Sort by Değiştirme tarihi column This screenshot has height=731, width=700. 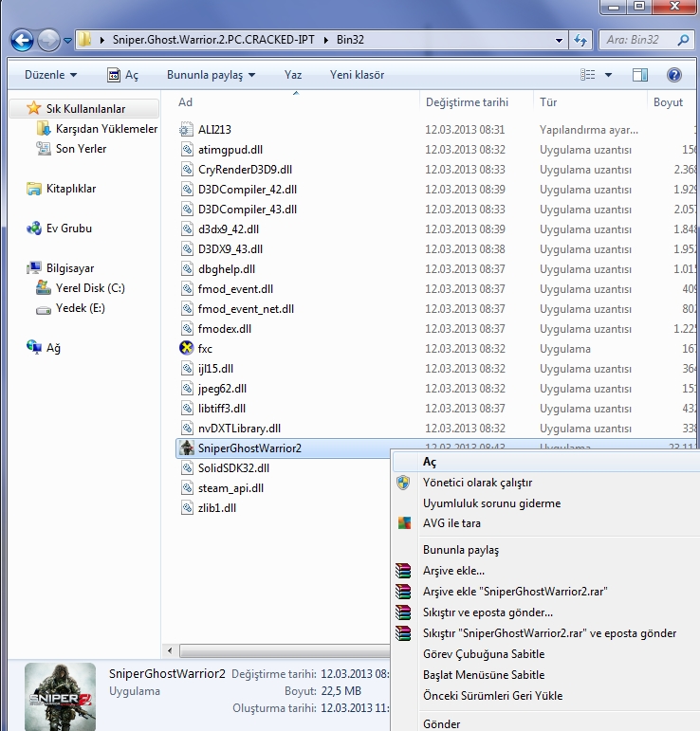467,102
